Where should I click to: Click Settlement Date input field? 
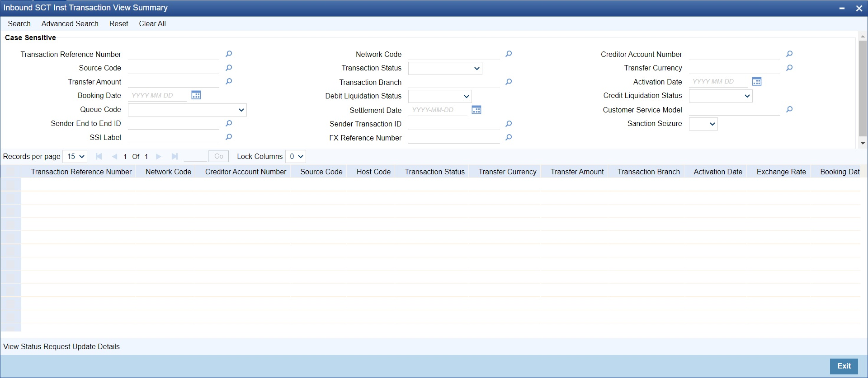click(x=438, y=110)
